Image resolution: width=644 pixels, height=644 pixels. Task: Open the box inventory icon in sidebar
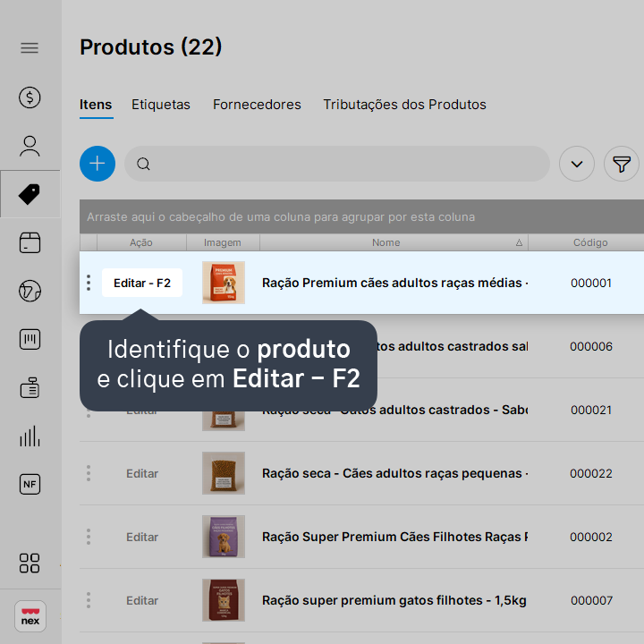[30, 242]
